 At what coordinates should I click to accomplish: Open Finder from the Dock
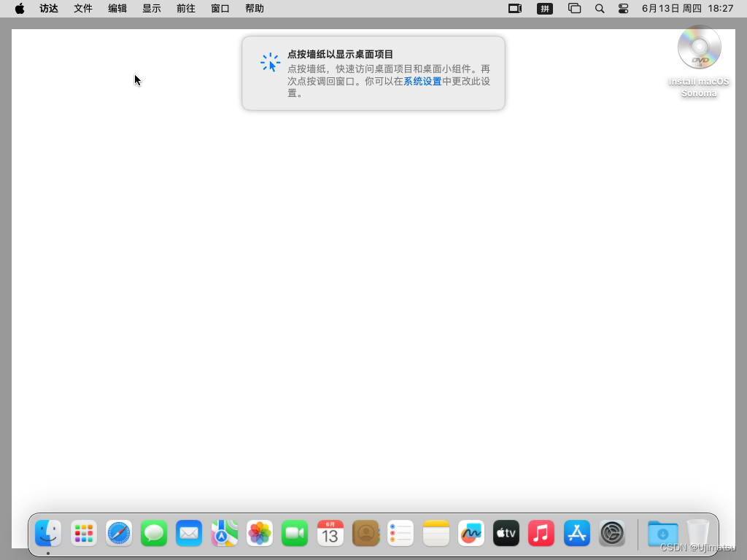[x=48, y=533]
